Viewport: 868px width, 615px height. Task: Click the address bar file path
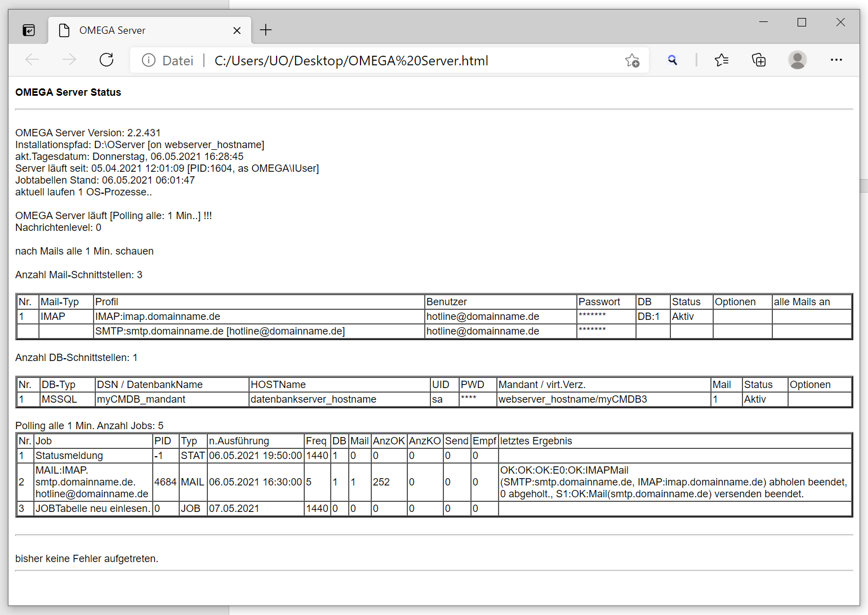pyautogui.click(x=351, y=61)
